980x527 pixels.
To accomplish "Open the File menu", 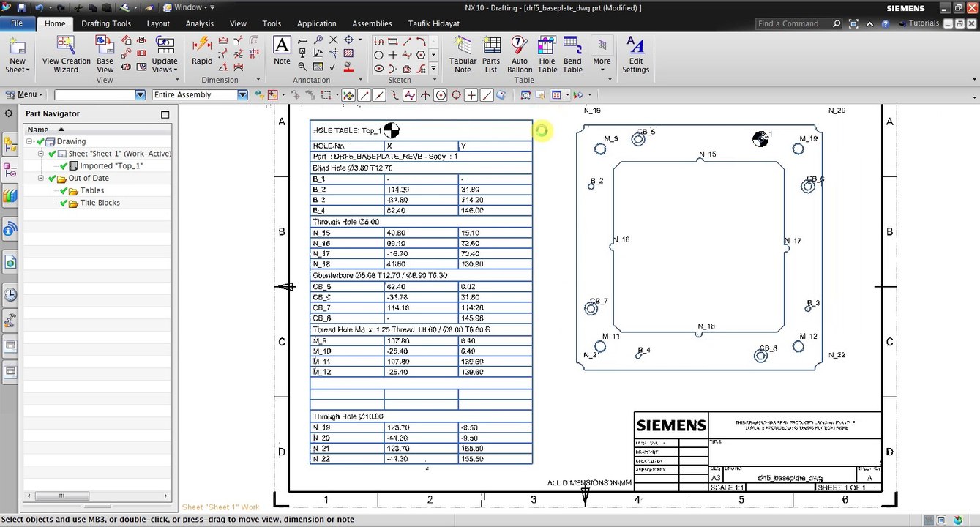I will 17,23.
